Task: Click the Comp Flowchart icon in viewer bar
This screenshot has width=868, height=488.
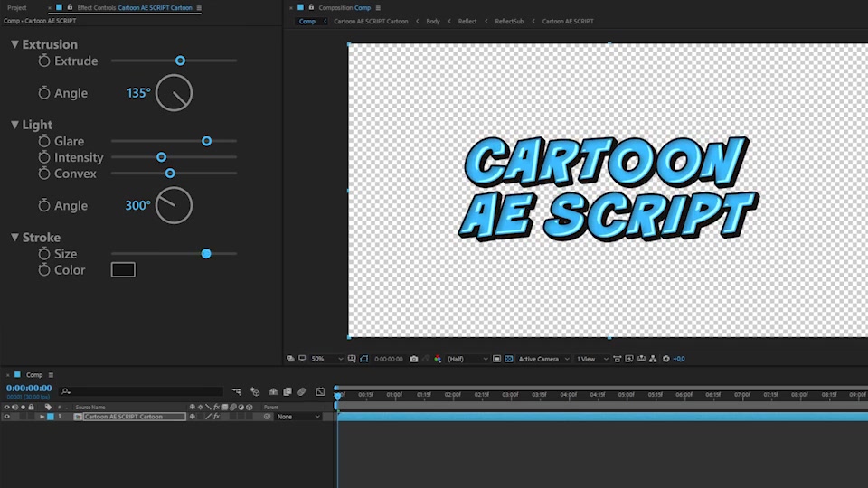Action: point(653,359)
